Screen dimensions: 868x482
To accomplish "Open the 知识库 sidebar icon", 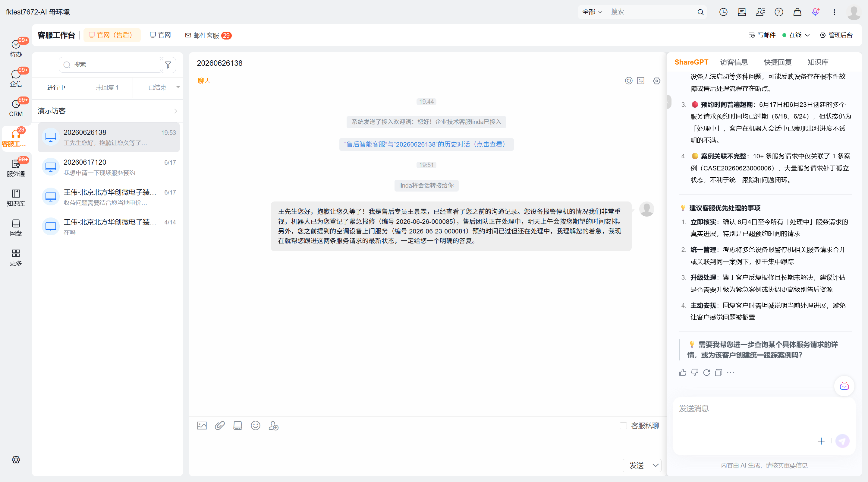I will (x=16, y=198).
